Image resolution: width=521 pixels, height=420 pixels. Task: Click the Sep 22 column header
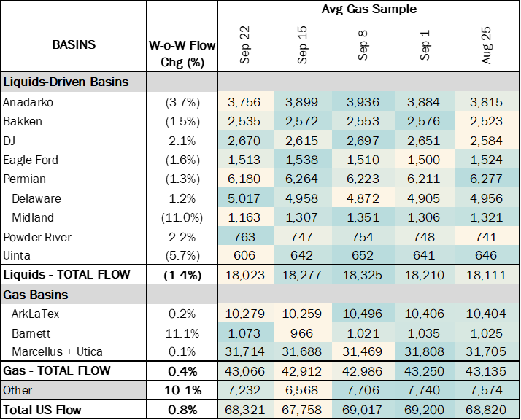click(245, 44)
